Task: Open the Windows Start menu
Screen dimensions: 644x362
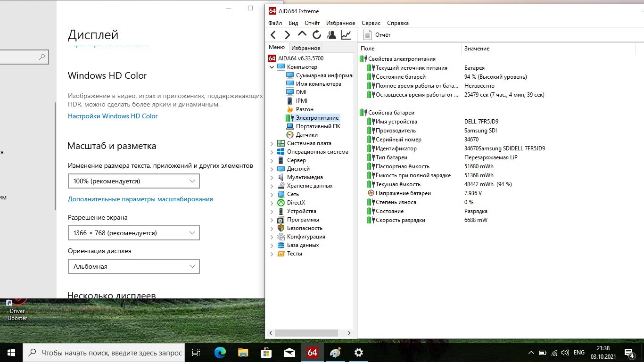Action: [x=11, y=353]
